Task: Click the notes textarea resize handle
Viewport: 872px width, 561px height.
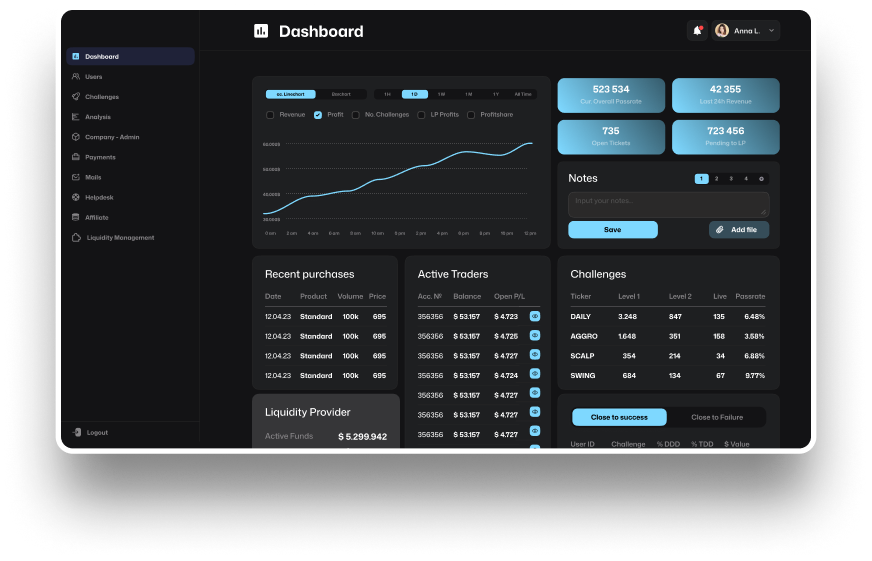Action: pos(764,212)
